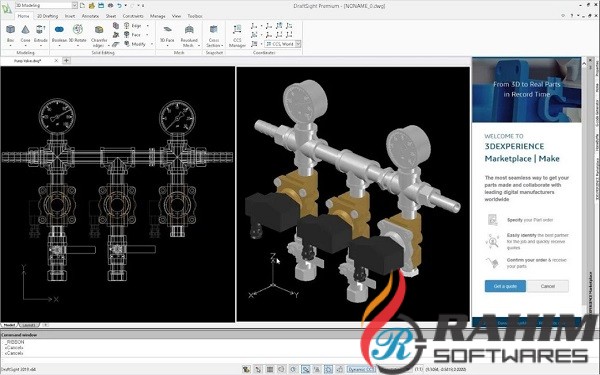Toggle the Dynamic CCS status button
600x375 pixels.
pos(361,369)
